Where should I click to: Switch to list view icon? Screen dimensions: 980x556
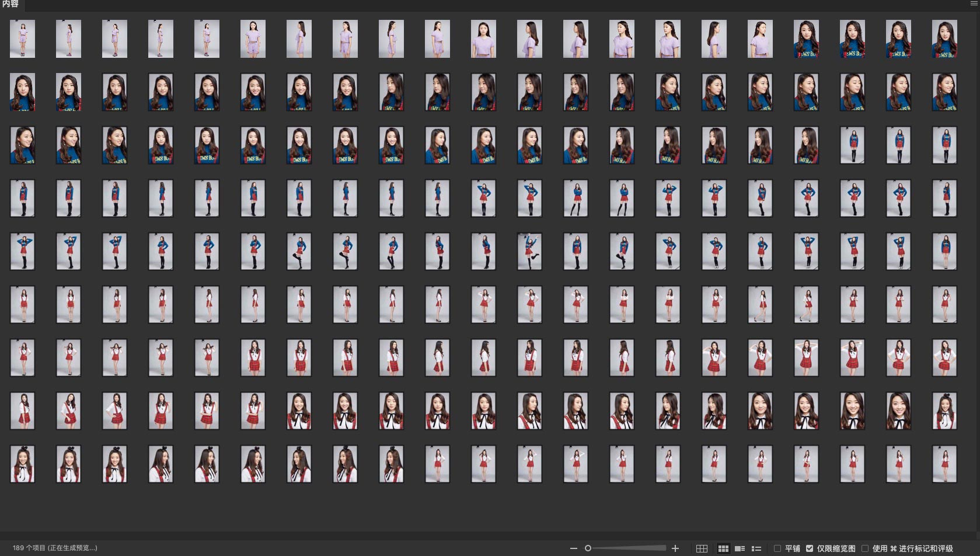coord(756,548)
